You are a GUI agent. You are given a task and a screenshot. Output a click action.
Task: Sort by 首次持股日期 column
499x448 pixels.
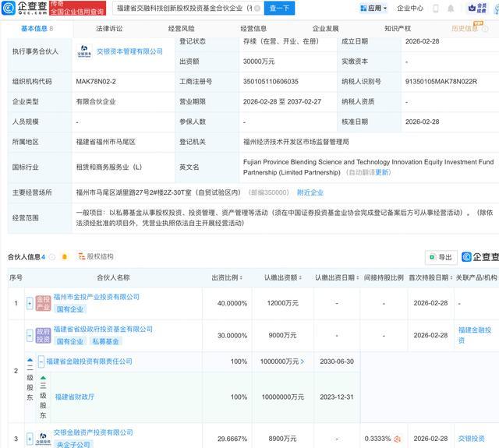click(x=429, y=277)
